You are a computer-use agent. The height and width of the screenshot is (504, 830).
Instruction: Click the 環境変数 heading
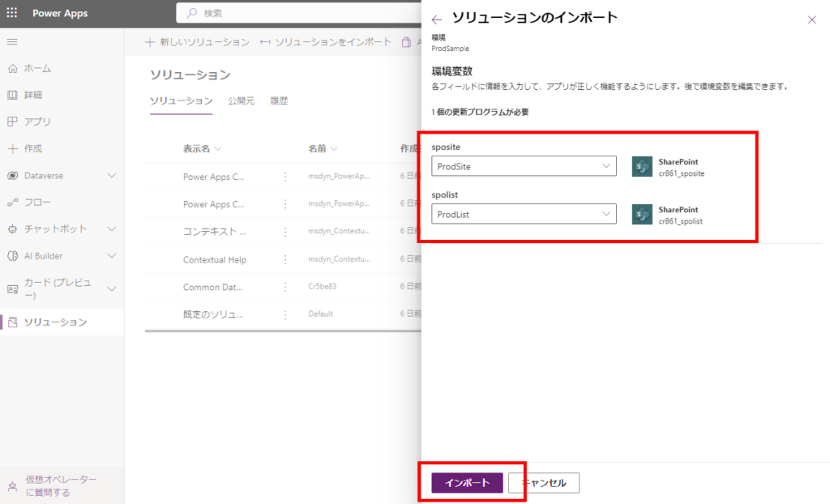point(452,71)
